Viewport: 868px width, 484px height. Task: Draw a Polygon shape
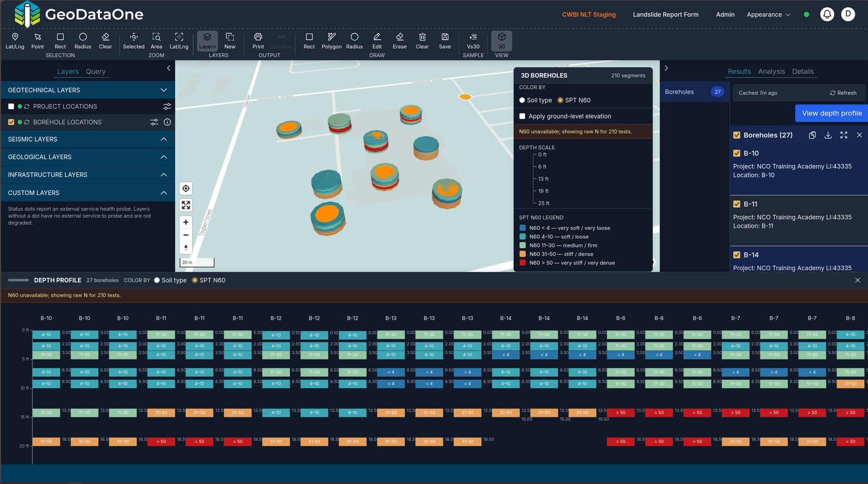(331, 41)
